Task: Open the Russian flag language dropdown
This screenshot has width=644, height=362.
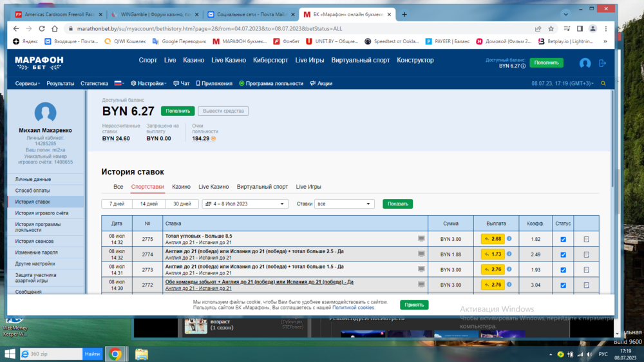Action: [119, 84]
